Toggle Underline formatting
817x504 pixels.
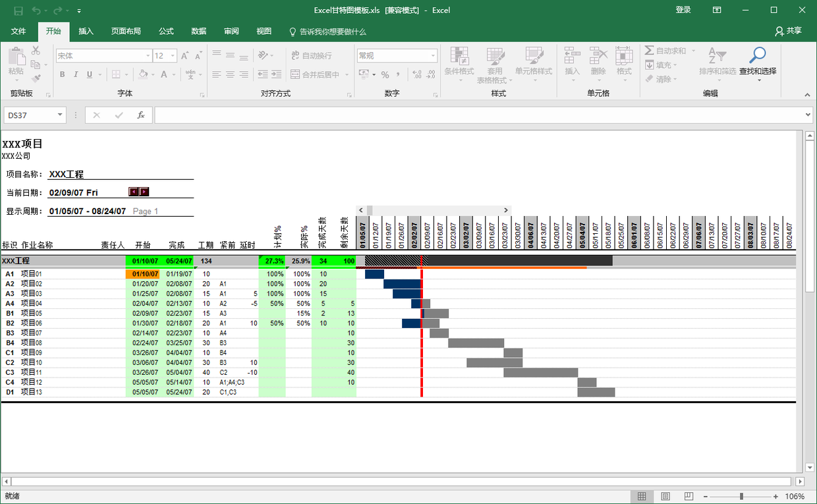(90, 74)
